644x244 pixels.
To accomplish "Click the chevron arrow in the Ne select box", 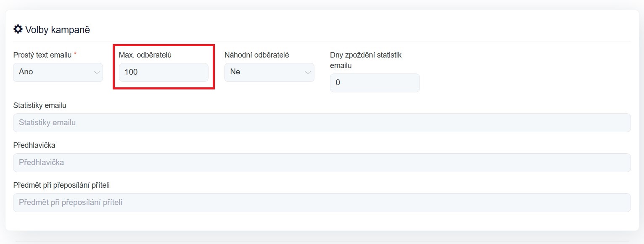I will (307, 72).
